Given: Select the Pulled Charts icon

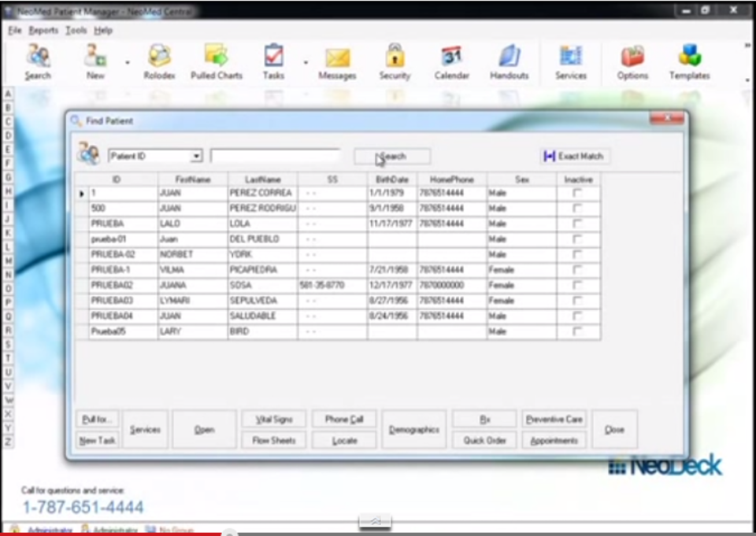Looking at the screenshot, I should tap(216, 60).
